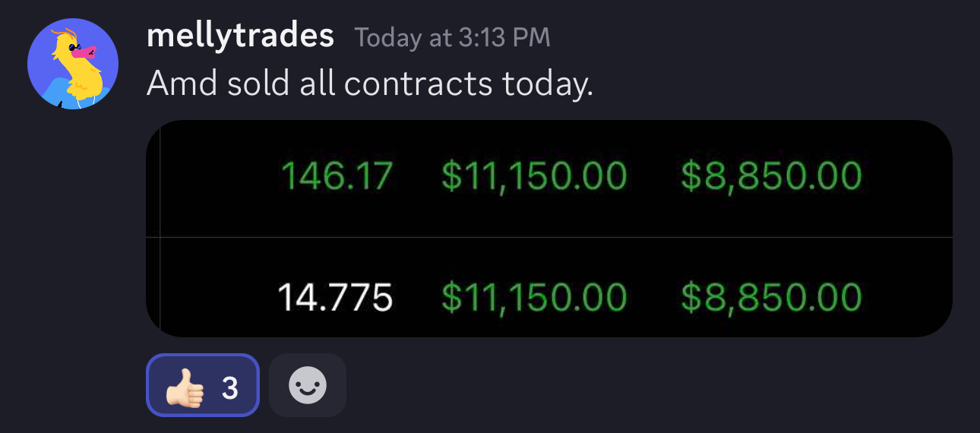The image size is (980, 433).
Task: Click the top row $11,150.00 amount
Action: (x=534, y=175)
